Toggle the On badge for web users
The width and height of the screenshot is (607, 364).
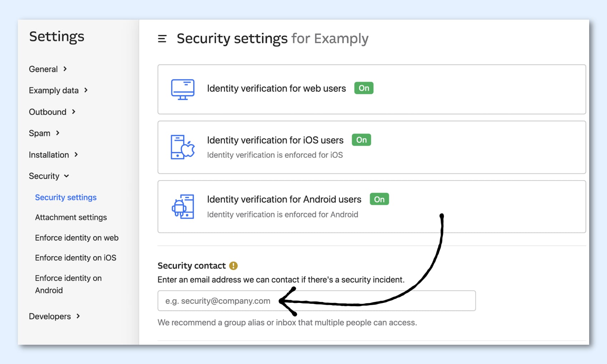pos(363,88)
